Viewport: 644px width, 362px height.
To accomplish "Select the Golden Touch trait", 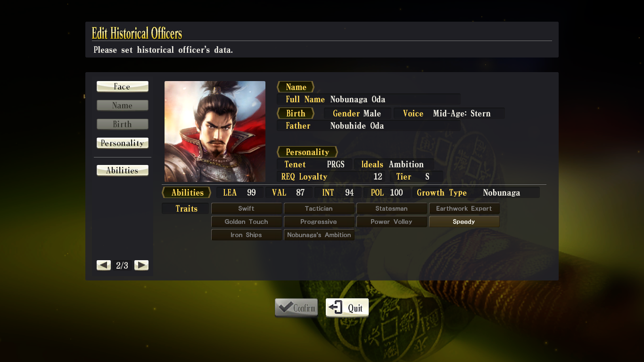I will point(247,222).
